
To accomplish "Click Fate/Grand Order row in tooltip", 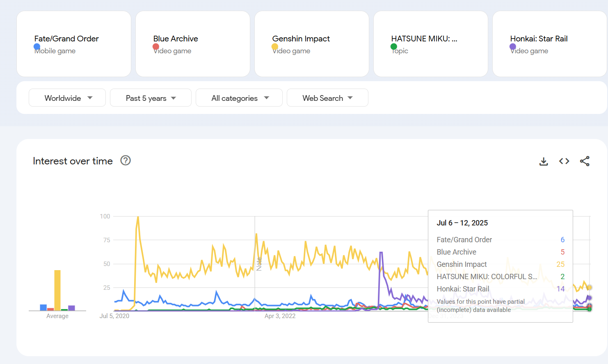I will pos(501,240).
